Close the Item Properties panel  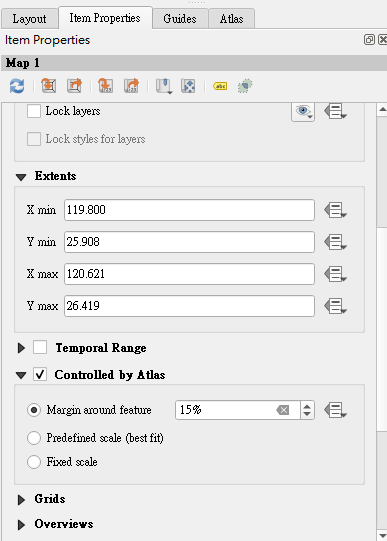click(383, 39)
